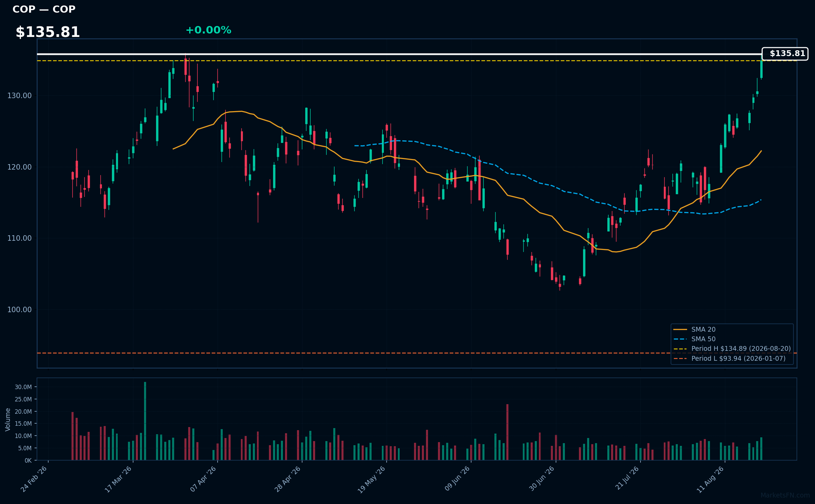
Task: Click the 25.0M volume axis label
Action: [23, 399]
